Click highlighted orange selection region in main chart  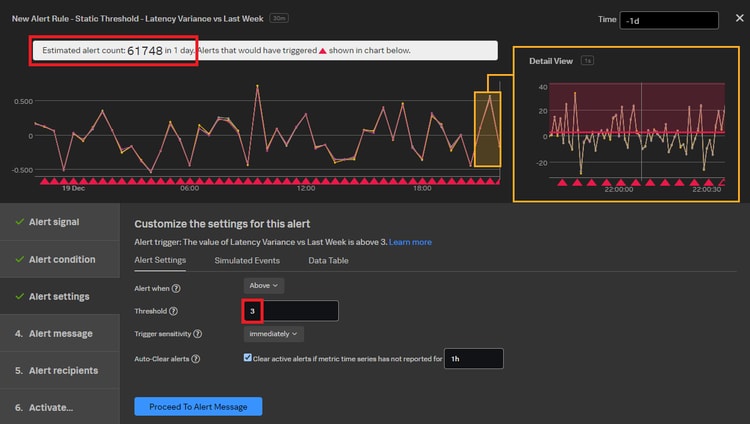pos(487,130)
